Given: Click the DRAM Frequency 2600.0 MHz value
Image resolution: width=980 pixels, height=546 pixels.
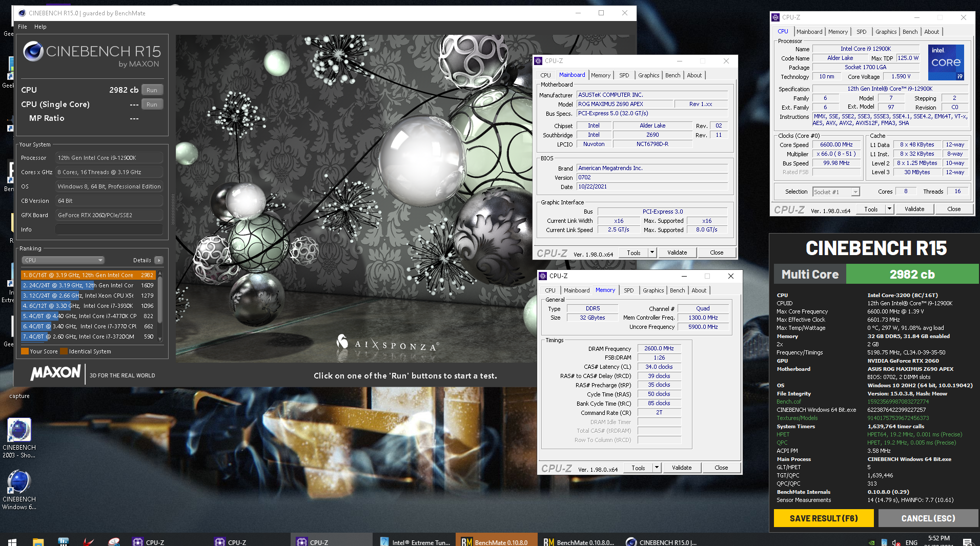Looking at the screenshot, I should (x=659, y=348).
